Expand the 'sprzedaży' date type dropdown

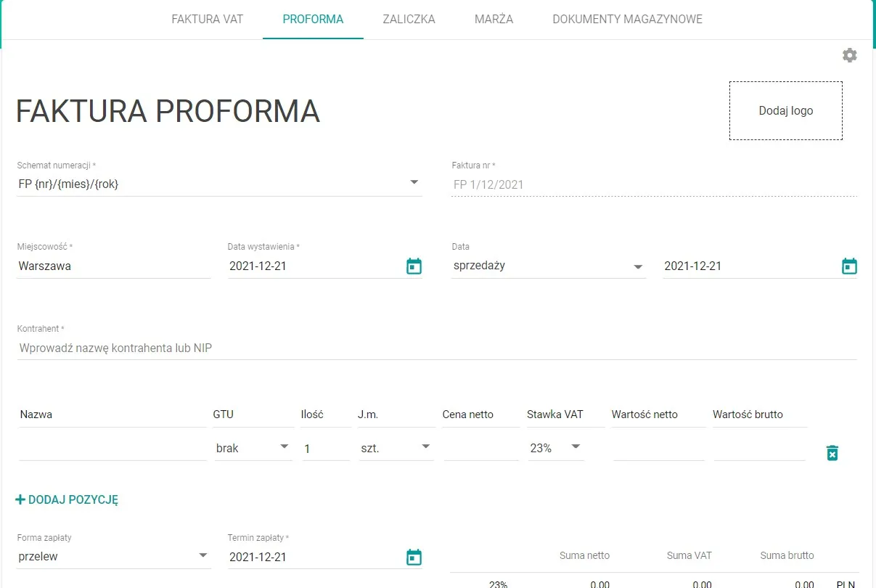(x=638, y=266)
